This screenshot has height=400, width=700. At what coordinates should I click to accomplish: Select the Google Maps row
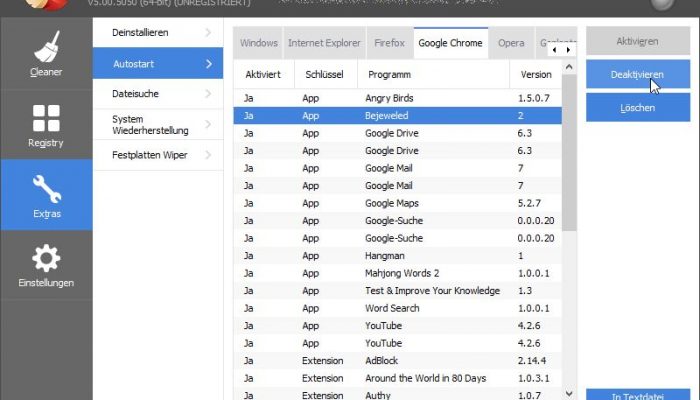(397, 203)
